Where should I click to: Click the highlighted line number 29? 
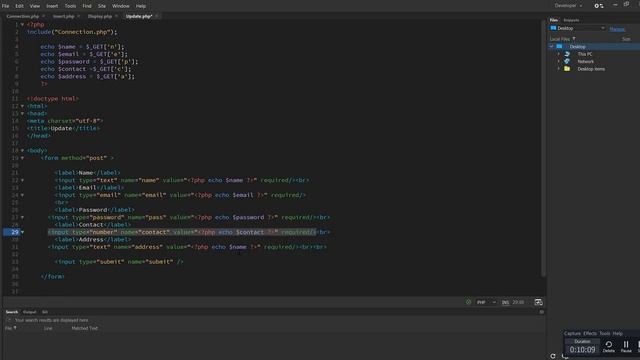tap(15, 232)
